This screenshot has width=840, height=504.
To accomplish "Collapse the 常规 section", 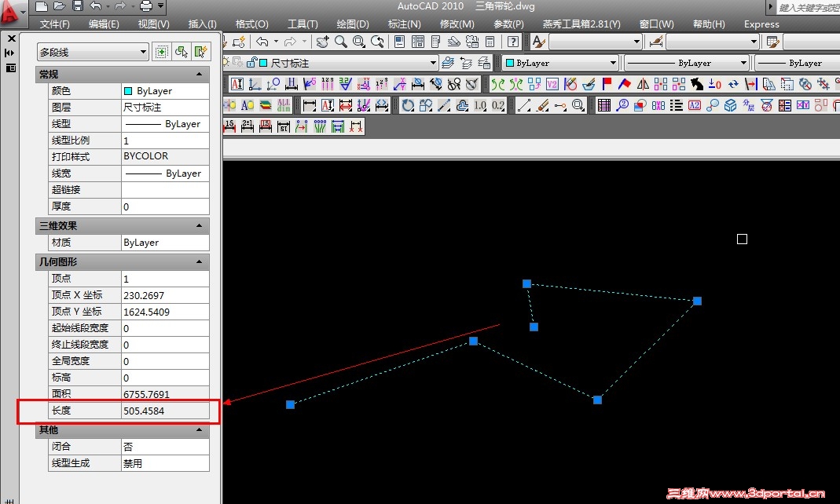I will tap(200, 74).
